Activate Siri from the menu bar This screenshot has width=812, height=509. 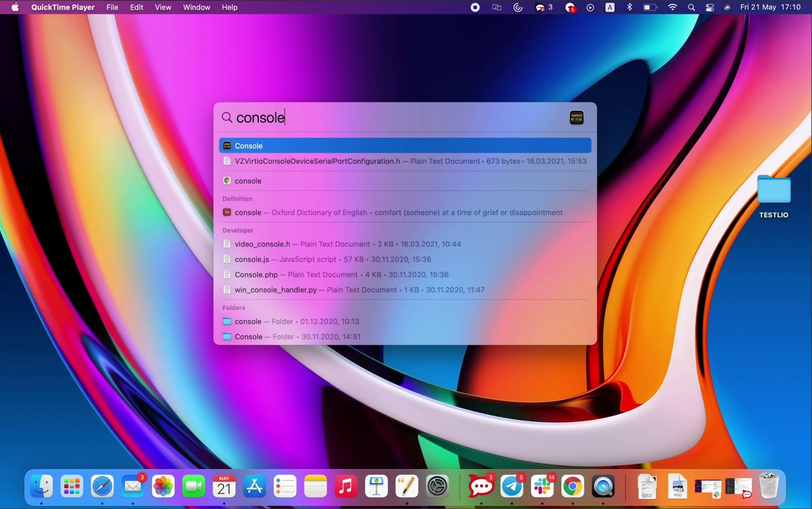[x=727, y=7]
